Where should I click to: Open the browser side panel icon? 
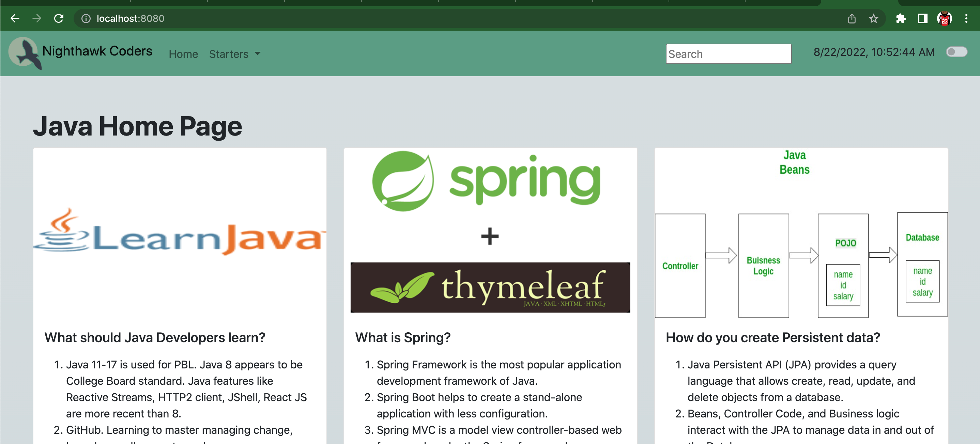coord(922,18)
